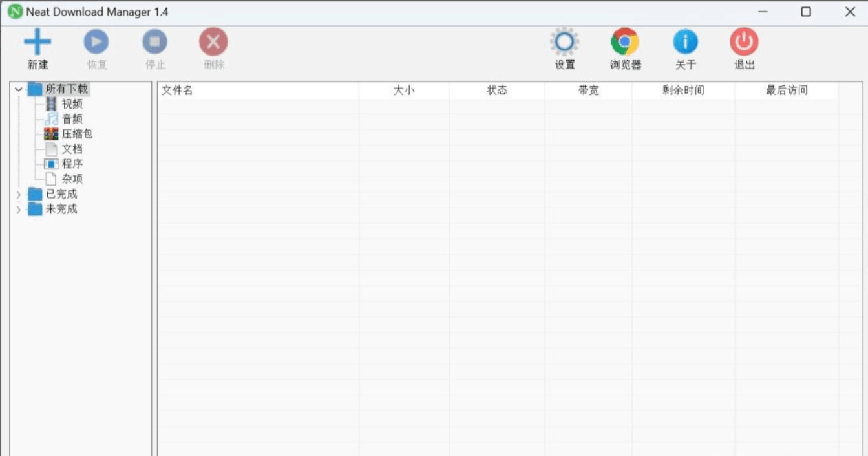Viewport: 868px width, 456px height.
Task: Click the 恢复 (Resume) toolbar icon
Action: tap(96, 41)
